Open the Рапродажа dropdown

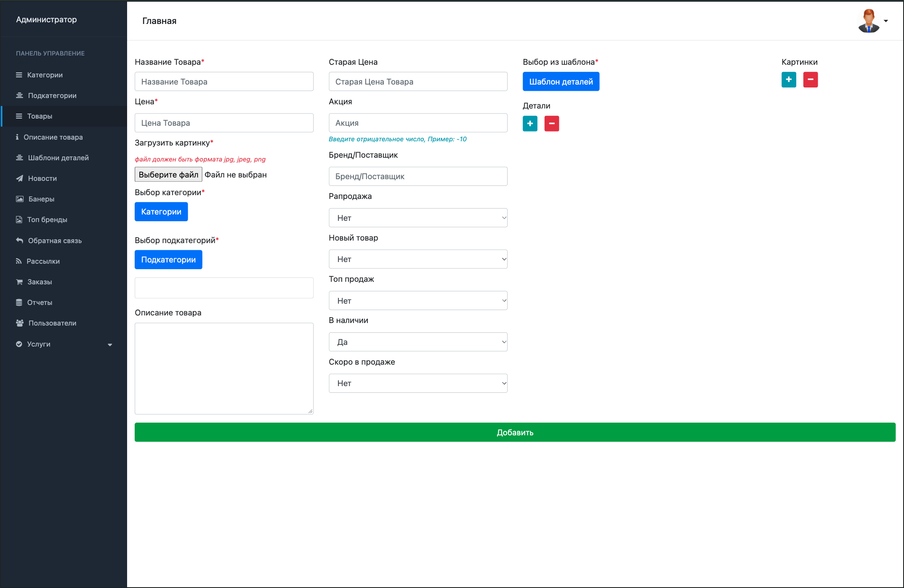[x=418, y=218]
